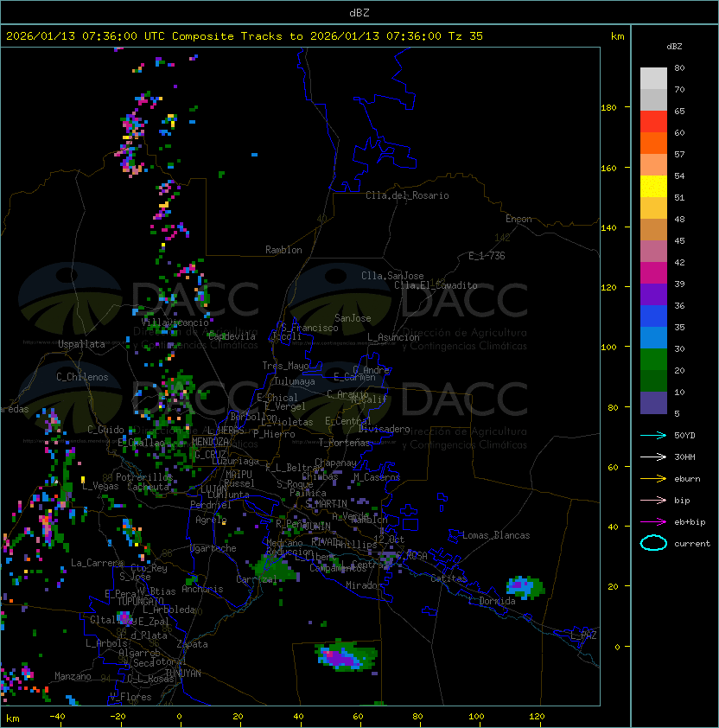Screen dimensions: 719x728
Task: Pick the yellow 54 dBZ color swatch
Action: click(x=653, y=186)
